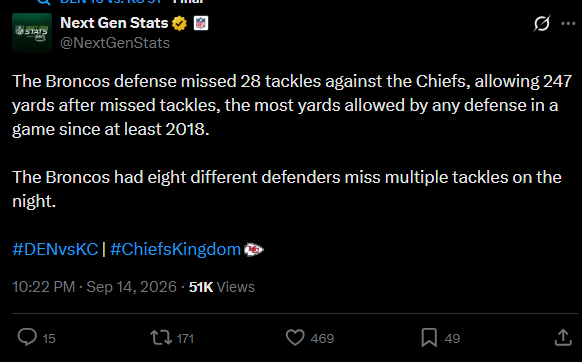
Task: Click the 10:22 PM Sep 14 timestamp
Action: pos(94,287)
